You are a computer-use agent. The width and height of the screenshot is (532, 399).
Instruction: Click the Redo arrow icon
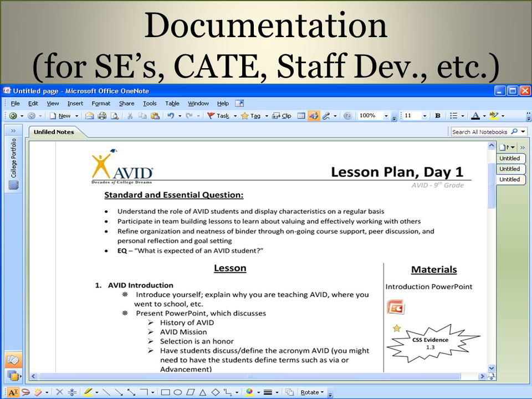coord(190,116)
